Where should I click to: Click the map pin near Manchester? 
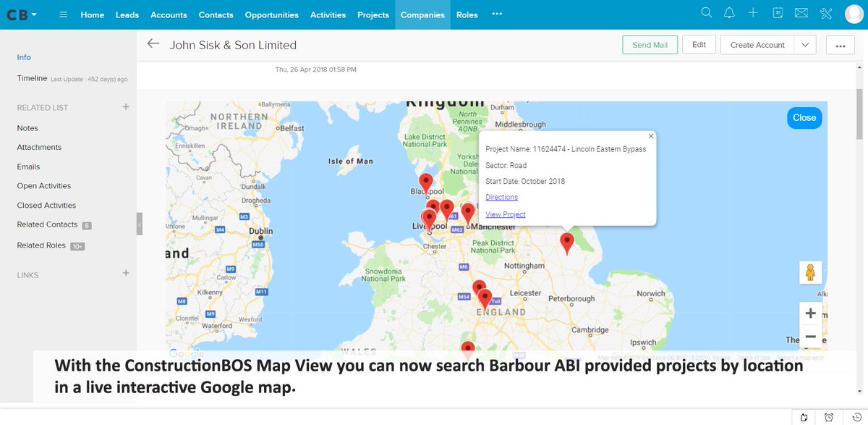tap(468, 214)
